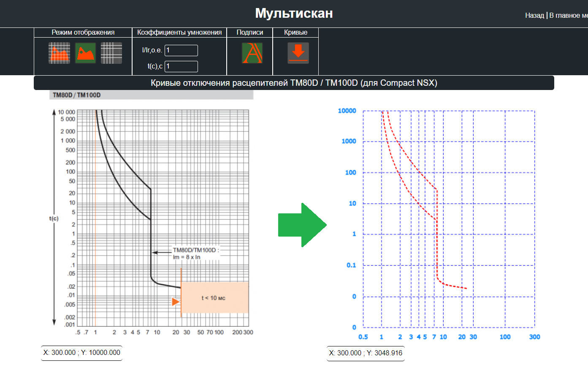Click the 10000 axis label on the right plot

pos(347,111)
